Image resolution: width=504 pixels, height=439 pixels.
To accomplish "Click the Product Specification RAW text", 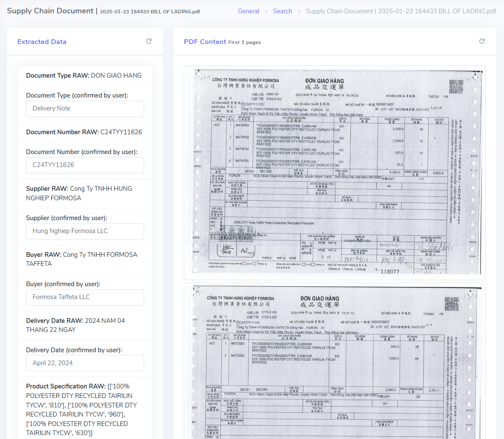I will point(82,409).
